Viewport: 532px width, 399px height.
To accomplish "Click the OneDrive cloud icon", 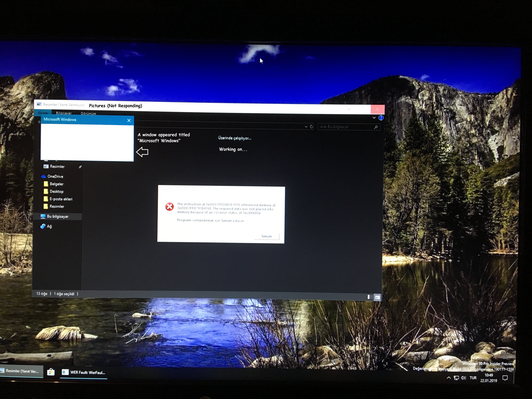I will point(43,176).
